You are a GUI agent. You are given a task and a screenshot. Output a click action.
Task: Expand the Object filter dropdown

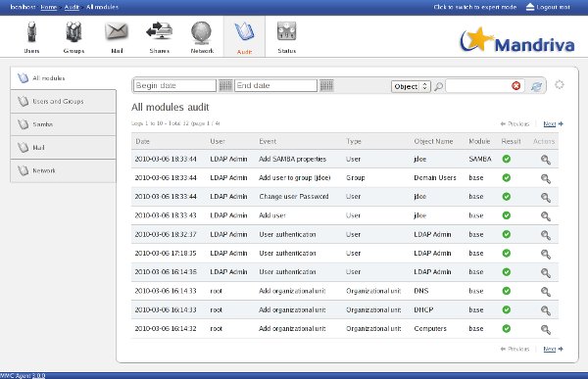[411, 86]
